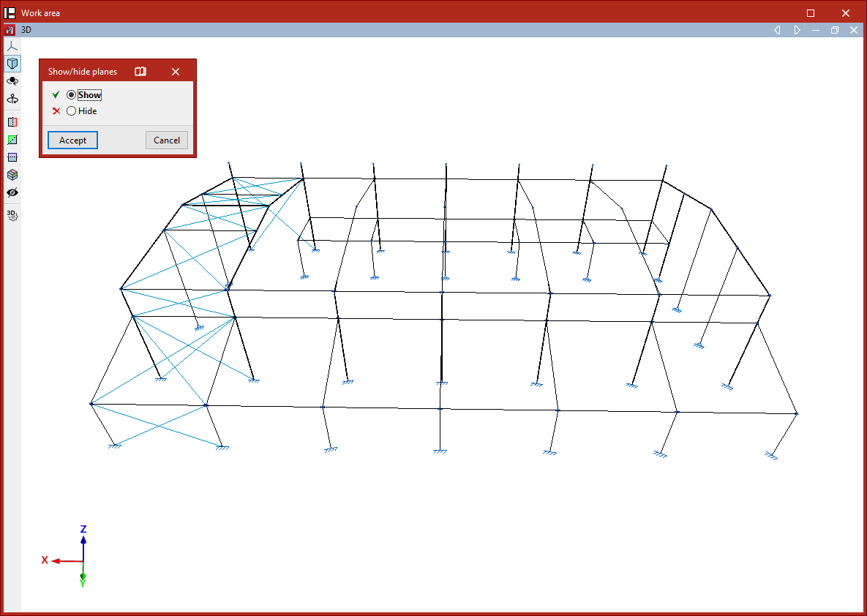Click the next view right arrow

tap(797, 30)
